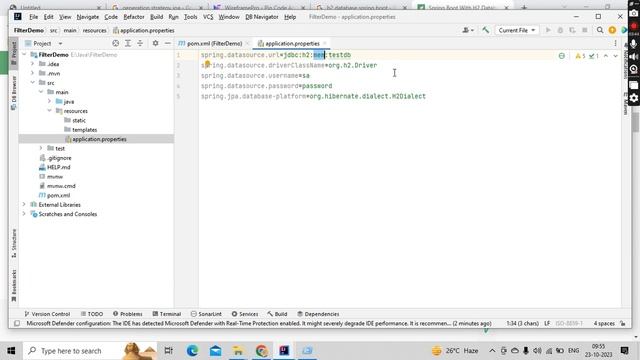The width and height of the screenshot is (640, 360).
Task: Open the VCS menu
Action: pos(208,17)
